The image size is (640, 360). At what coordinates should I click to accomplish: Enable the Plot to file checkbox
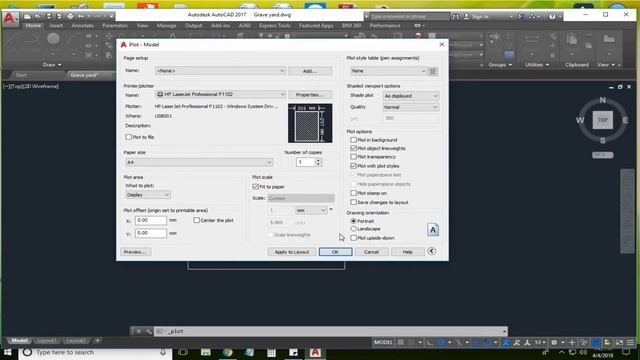[x=129, y=137]
